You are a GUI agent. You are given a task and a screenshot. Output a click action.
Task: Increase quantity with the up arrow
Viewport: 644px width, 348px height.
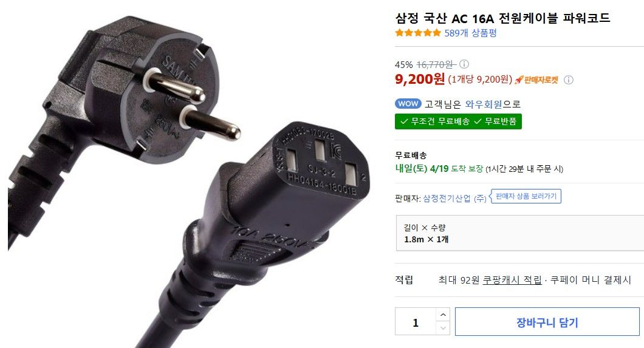443,315
